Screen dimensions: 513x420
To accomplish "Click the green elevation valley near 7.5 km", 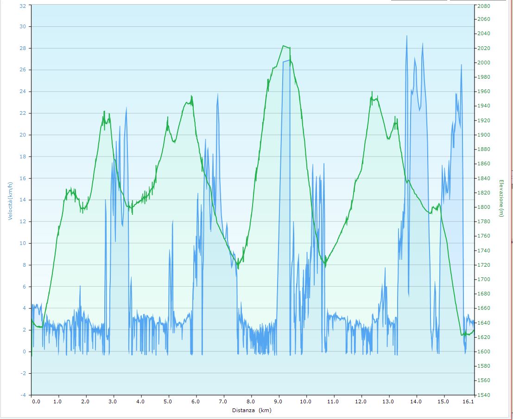I will coord(238,267).
